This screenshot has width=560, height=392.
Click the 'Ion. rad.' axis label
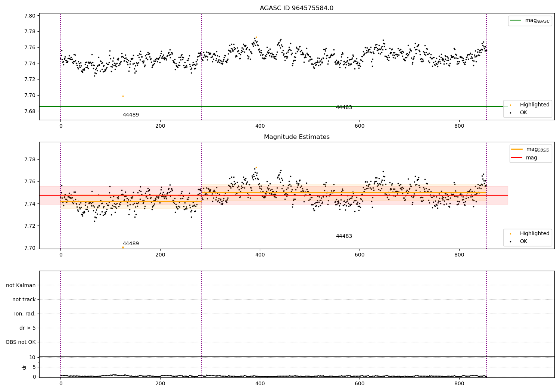pos(25,314)
